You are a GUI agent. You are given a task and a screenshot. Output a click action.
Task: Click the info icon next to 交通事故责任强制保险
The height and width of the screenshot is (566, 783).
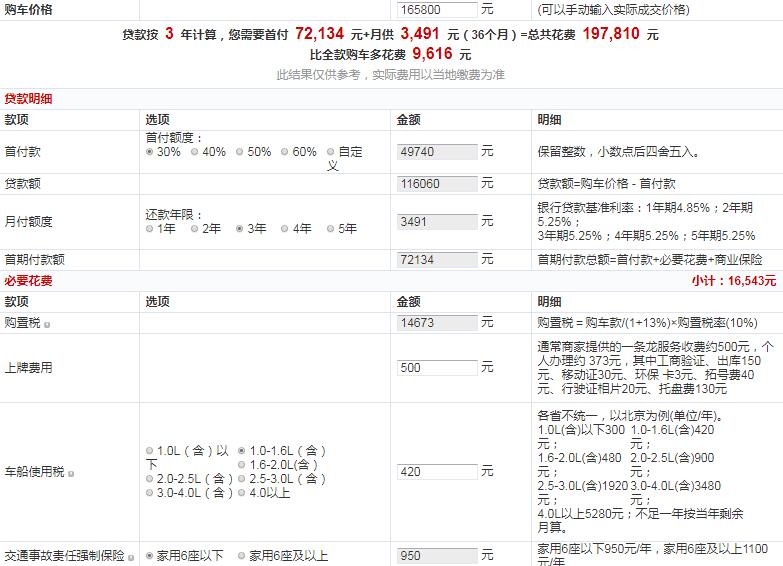point(131,558)
